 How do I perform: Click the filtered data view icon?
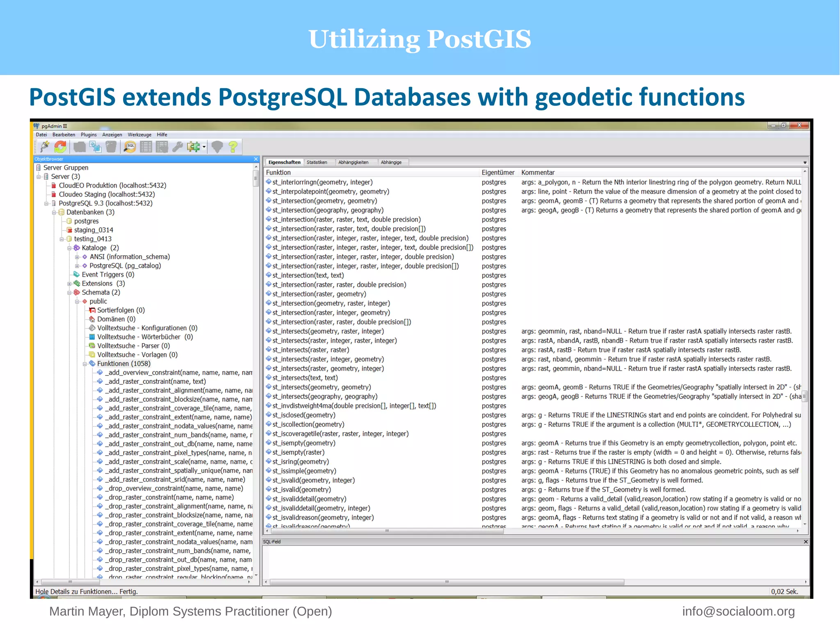162,147
